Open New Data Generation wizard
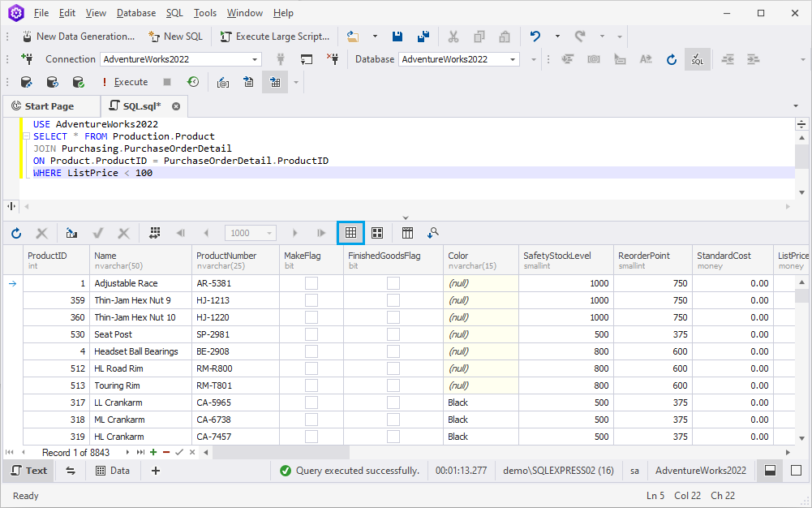Viewport: 812px width, 508px height. (x=79, y=37)
